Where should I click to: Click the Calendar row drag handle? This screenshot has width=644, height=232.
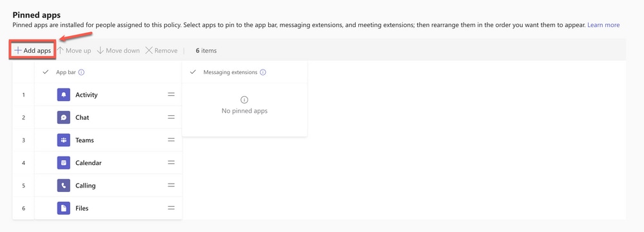[171, 162]
